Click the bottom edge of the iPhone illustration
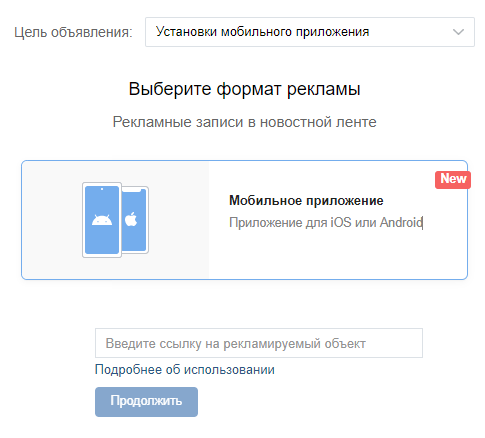 coord(135,252)
